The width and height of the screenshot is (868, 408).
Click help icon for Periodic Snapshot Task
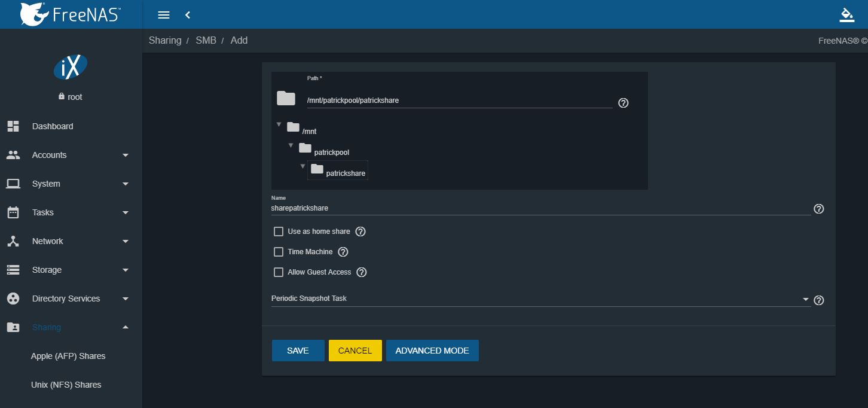819,300
